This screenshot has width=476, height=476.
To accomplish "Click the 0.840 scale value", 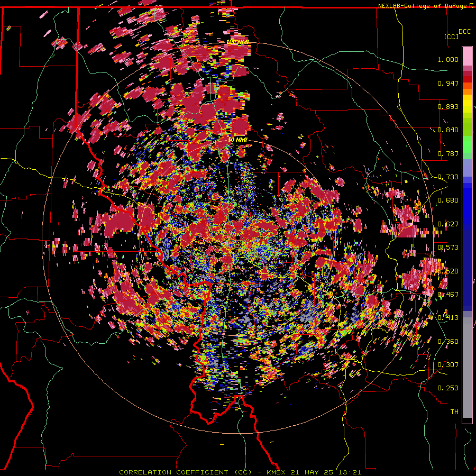I will (x=448, y=130).
